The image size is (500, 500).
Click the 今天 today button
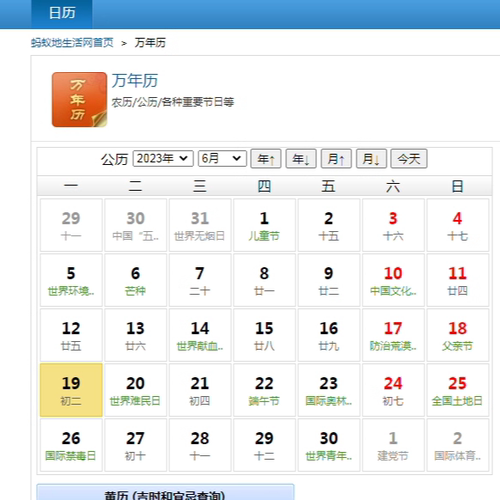409,159
